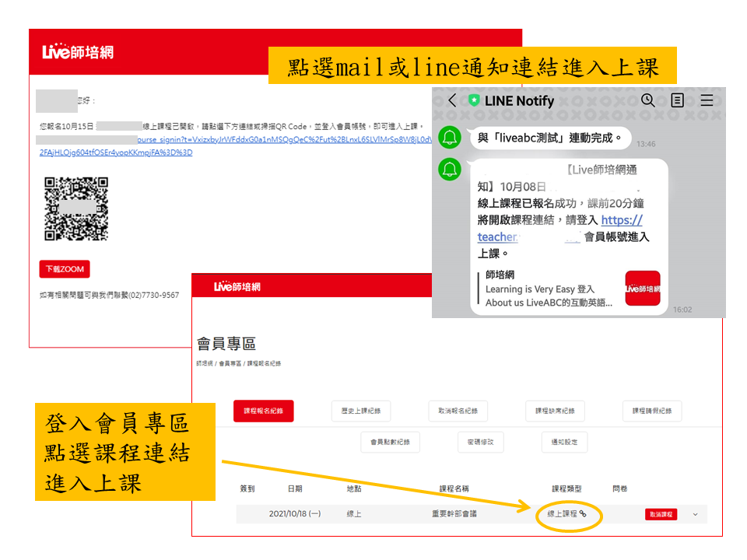747x560 pixels.
Task: Open the LINE chat hamburger menu
Action: (x=707, y=100)
